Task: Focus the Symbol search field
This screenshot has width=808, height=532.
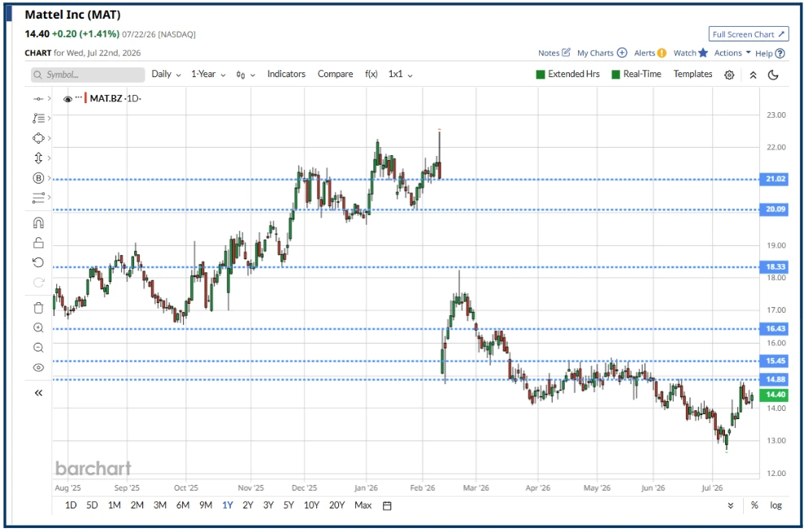Action: click(88, 75)
